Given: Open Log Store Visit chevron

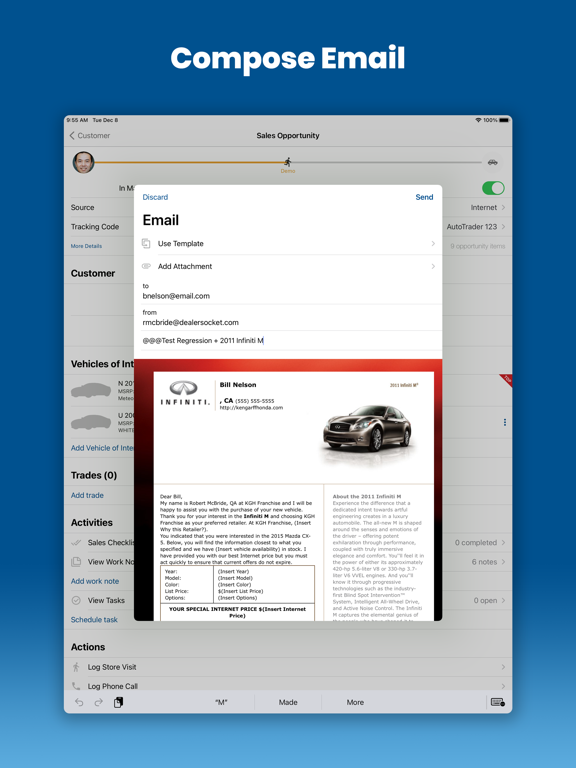Looking at the screenshot, I should (504, 667).
